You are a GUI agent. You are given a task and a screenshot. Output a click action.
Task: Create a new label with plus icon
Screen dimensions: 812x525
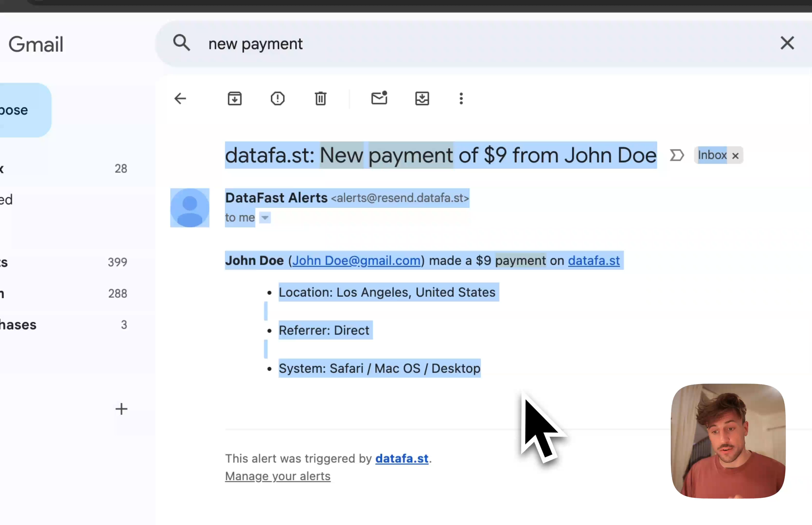click(x=122, y=409)
